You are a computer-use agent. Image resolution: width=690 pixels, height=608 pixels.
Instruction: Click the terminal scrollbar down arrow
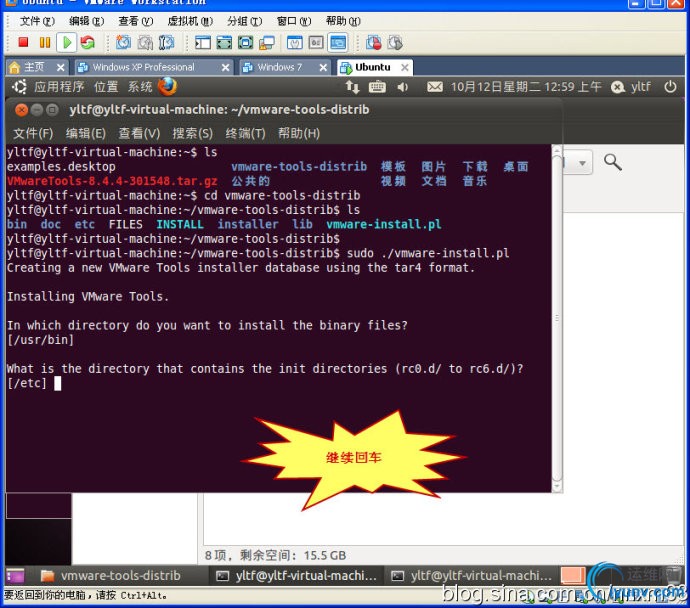coord(557,487)
